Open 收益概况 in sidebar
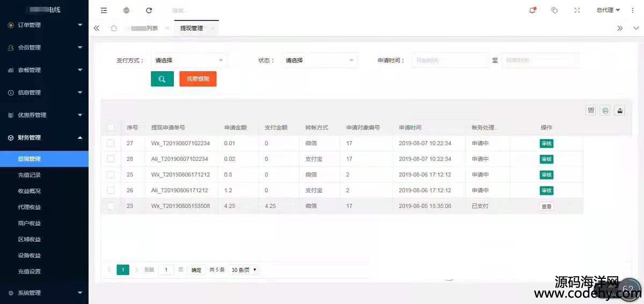Image resolution: width=644 pixels, height=304 pixels. (x=44, y=191)
